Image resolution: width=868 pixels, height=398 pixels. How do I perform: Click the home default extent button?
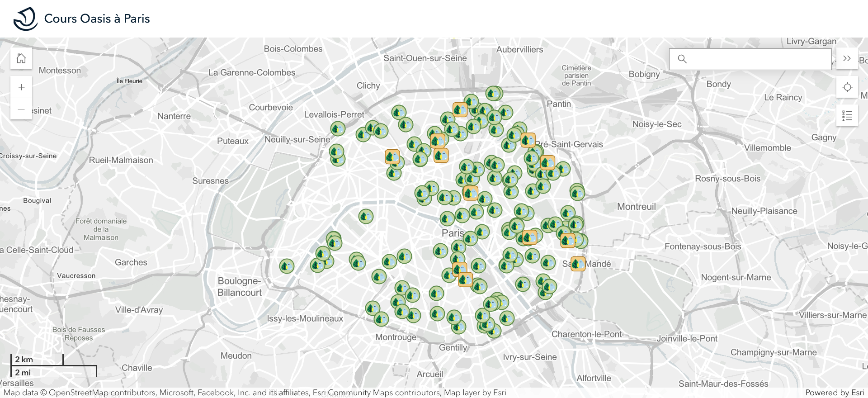pos(21,58)
